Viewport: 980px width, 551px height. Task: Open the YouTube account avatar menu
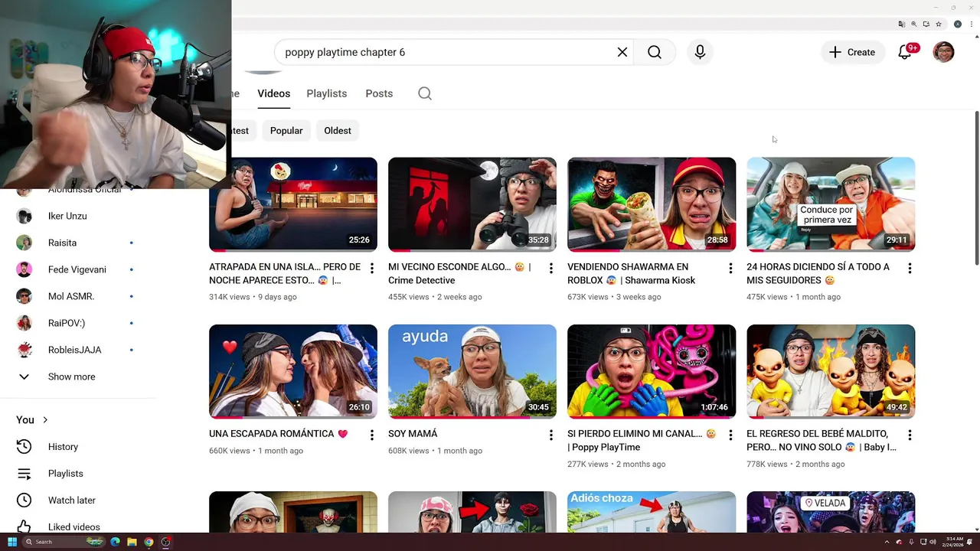tap(944, 52)
